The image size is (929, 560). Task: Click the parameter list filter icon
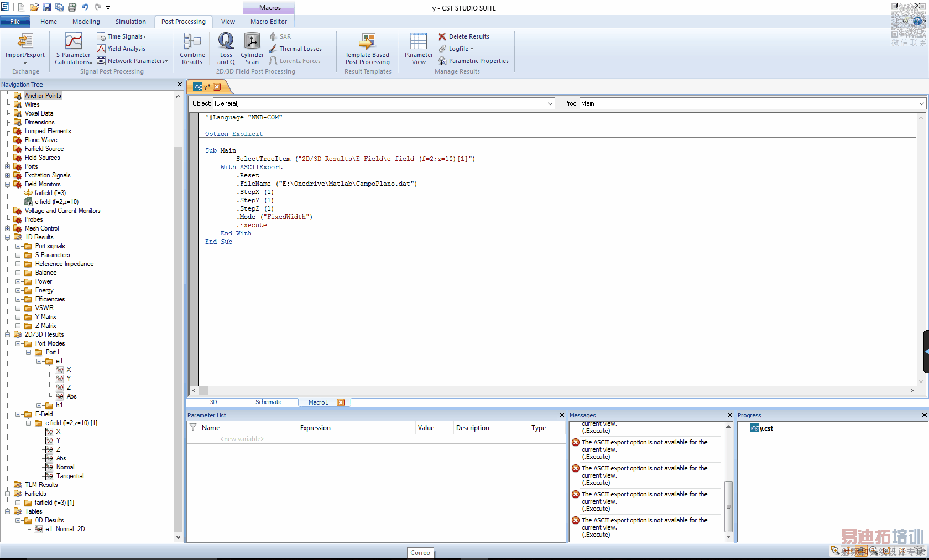(x=193, y=427)
